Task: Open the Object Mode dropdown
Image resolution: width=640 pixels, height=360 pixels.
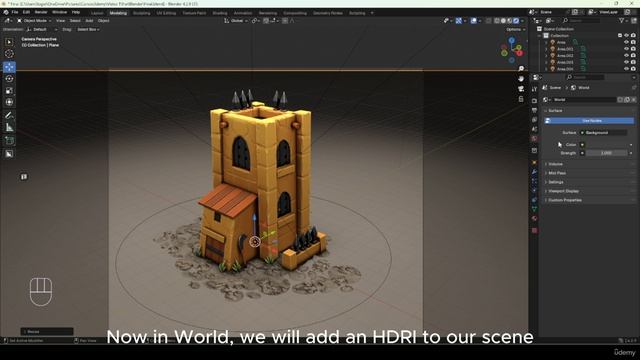Action: click(x=34, y=20)
